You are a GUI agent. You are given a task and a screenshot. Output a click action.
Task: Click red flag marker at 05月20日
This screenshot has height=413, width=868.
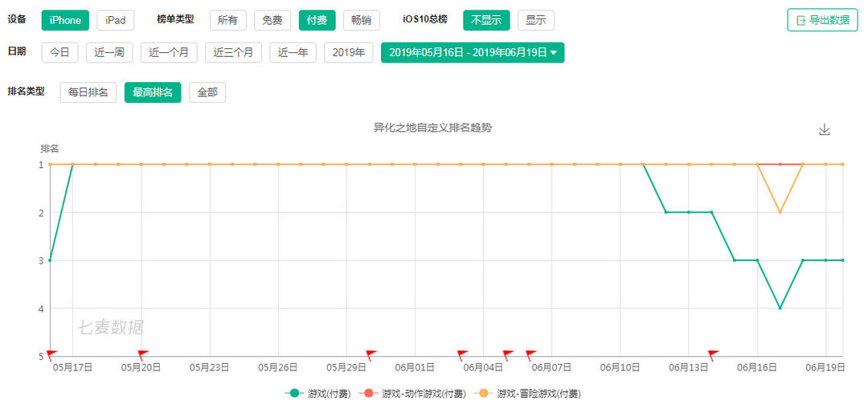coord(143,354)
